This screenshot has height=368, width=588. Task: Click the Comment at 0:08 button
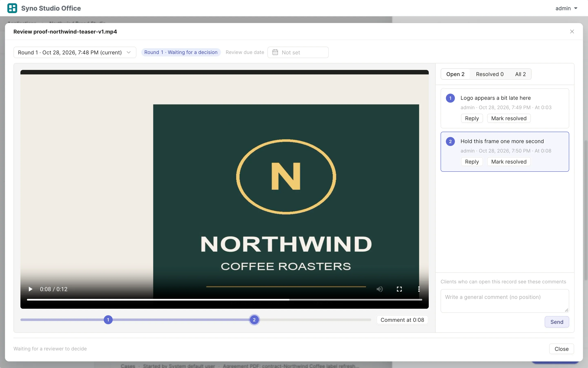(x=402, y=320)
